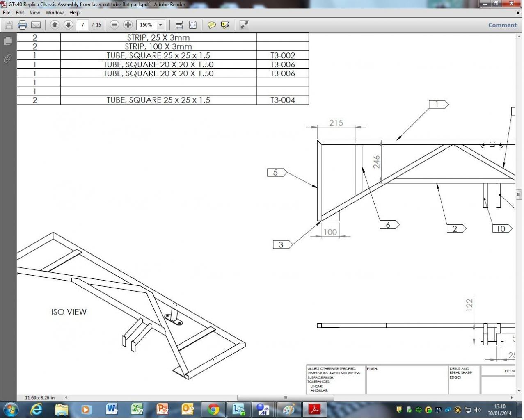Open the File menu

pos(7,13)
